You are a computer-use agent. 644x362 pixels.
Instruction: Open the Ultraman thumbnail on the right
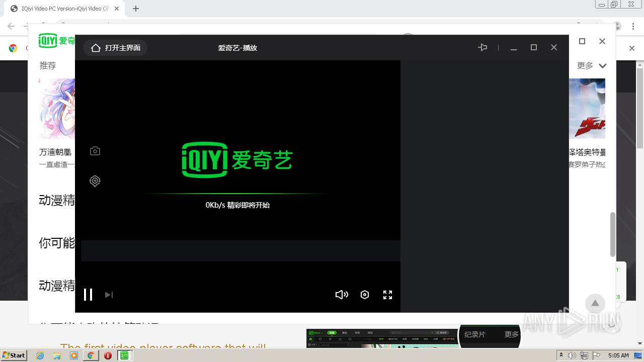[x=587, y=108]
